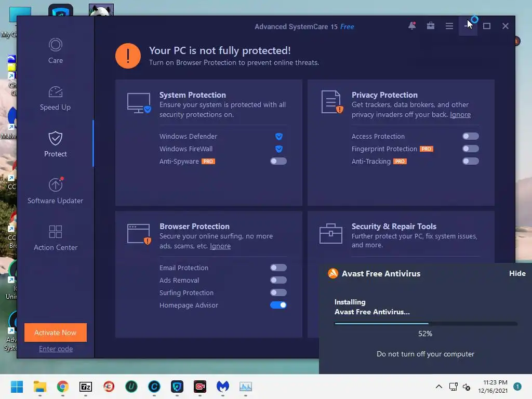Viewport: 532px width, 399px height.
Task: Click the Fingerprint Protection PRO badge
Action: tap(427, 149)
